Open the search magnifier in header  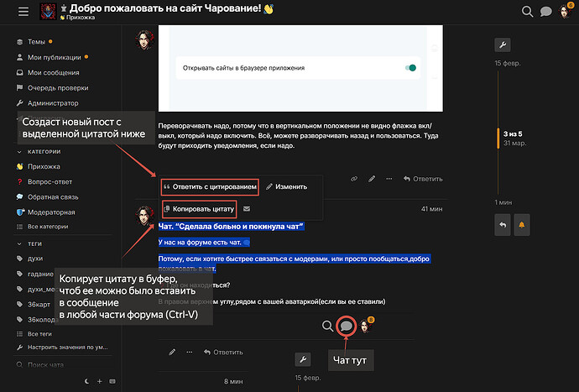point(527,12)
